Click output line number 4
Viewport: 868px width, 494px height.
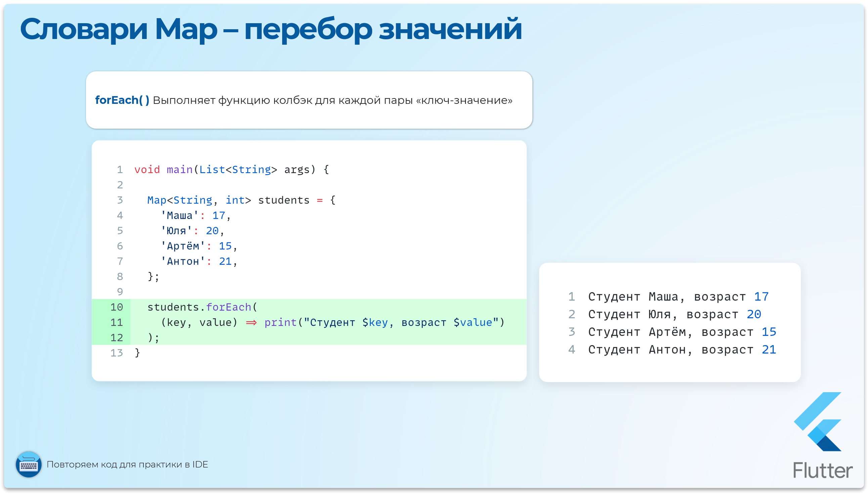[x=572, y=349]
